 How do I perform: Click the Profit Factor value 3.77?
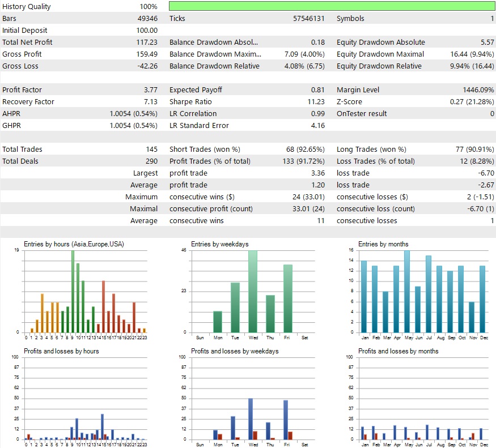point(150,90)
